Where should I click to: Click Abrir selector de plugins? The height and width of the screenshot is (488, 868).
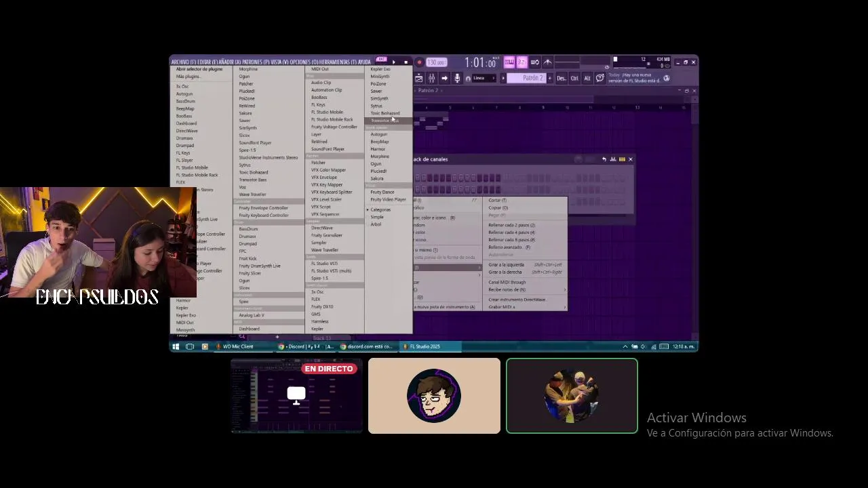pos(199,69)
